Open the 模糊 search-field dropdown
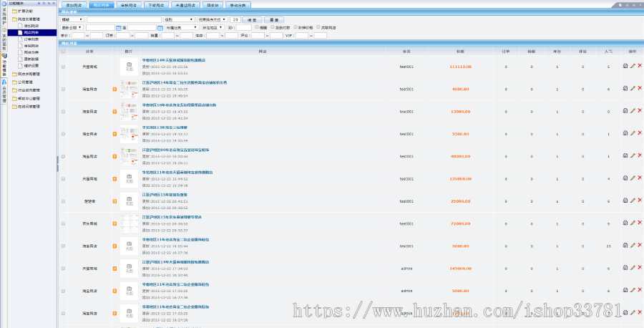The width and height of the screenshot is (644, 328). (x=72, y=19)
